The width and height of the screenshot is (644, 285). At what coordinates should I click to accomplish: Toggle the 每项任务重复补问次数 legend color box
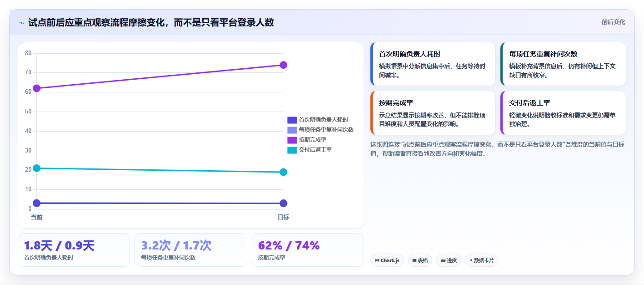tap(292, 130)
